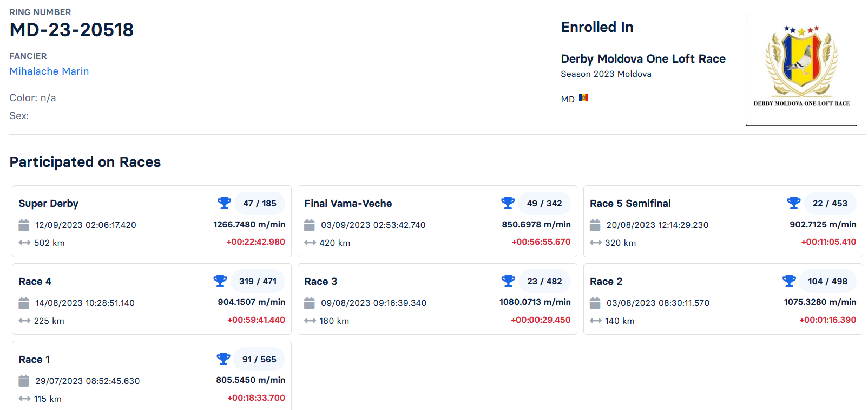Select the 47 / 185 ranking badge

click(260, 204)
